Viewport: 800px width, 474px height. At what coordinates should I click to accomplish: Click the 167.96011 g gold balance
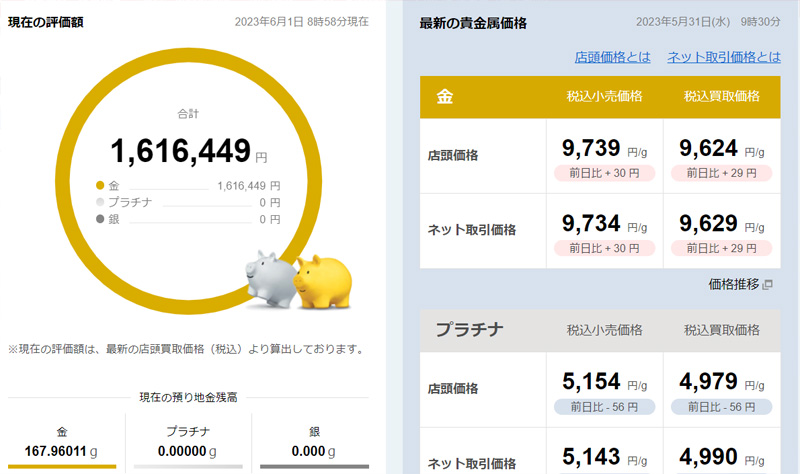click(61, 452)
